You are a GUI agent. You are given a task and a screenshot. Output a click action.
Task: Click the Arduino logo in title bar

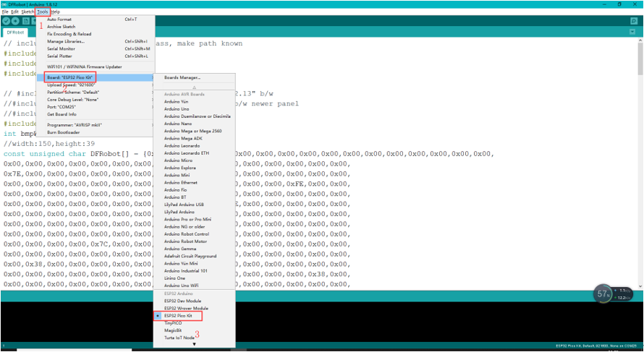click(4, 4)
